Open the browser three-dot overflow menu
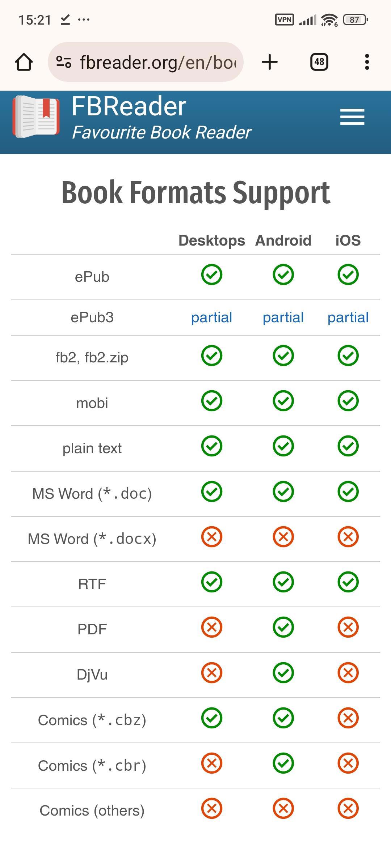 coord(367,62)
